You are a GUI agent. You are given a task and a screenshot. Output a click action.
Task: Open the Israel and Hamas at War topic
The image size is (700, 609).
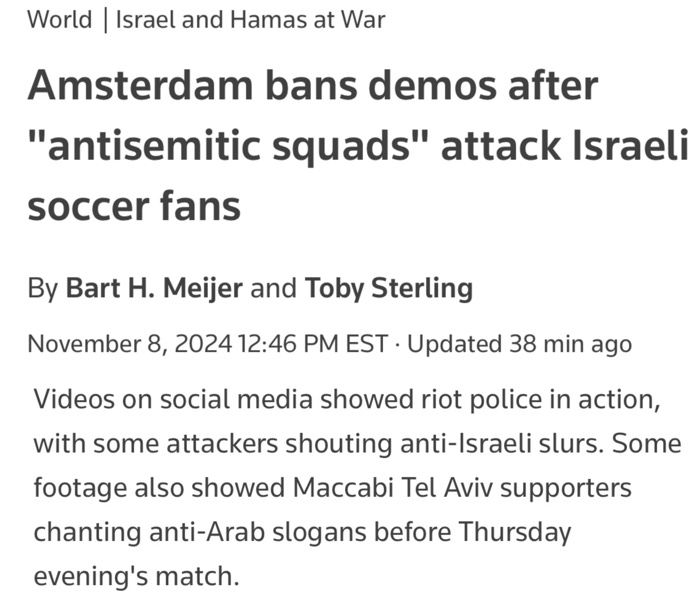[x=251, y=20]
